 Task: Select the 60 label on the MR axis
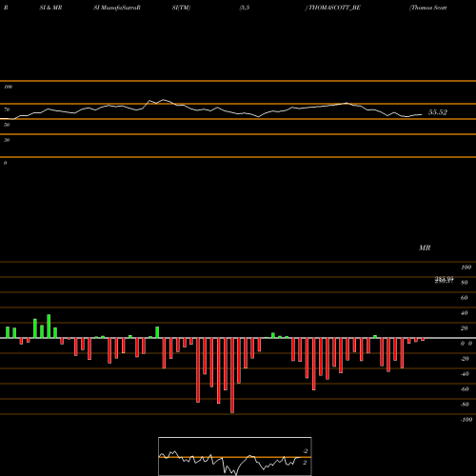coord(464,298)
